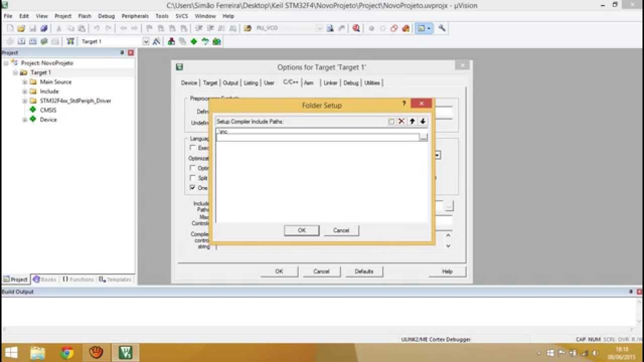Select the CMSIS item in project tree
The height and width of the screenshot is (362, 644).
[48, 110]
